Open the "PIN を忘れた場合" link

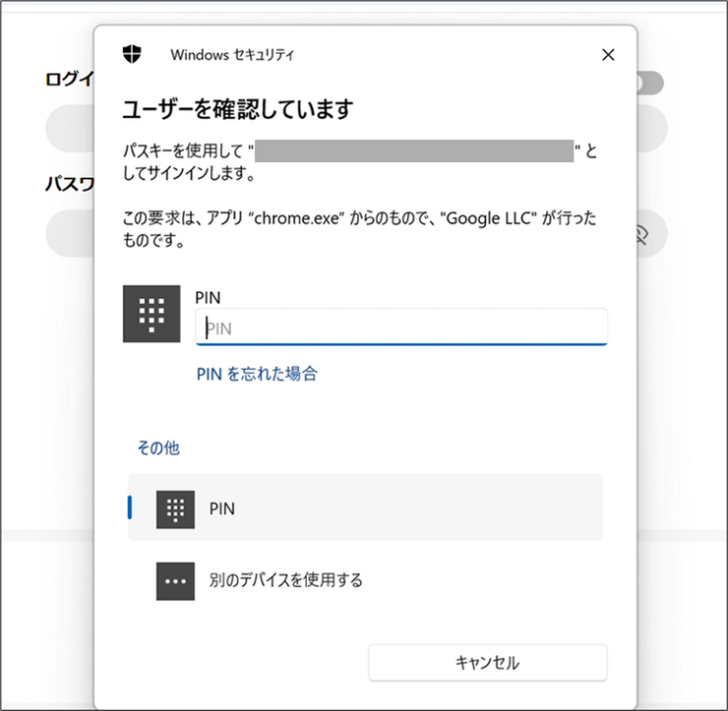[257, 374]
